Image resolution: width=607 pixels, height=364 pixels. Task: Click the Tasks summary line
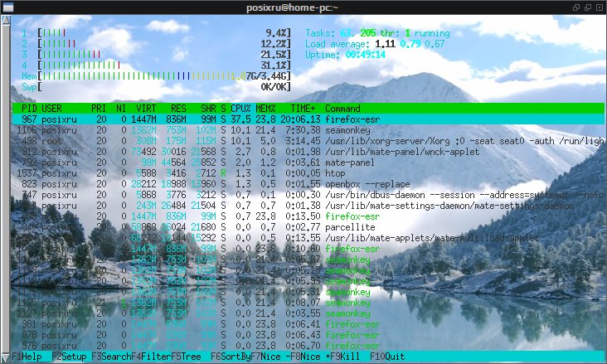coord(377,33)
